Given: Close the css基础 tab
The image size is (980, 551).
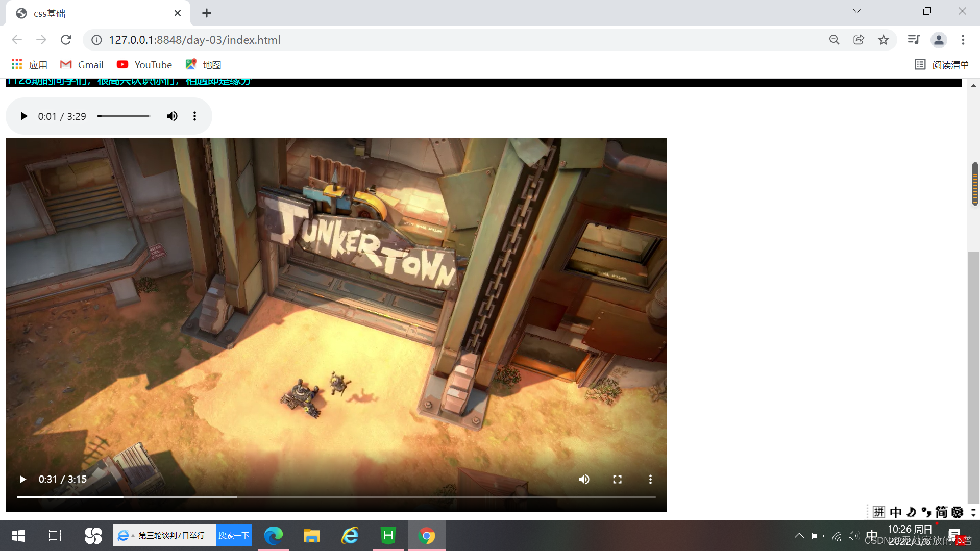Looking at the screenshot, I should tap(178, 13).
